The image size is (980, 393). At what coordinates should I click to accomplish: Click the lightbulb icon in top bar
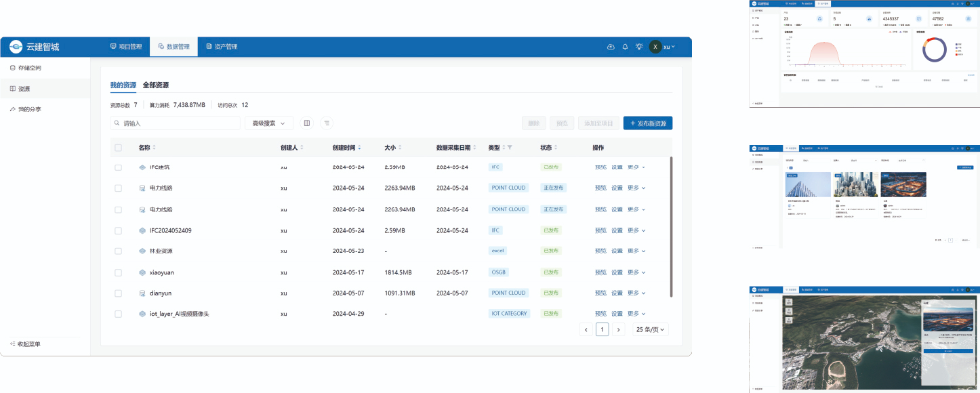tap(638, 47)
